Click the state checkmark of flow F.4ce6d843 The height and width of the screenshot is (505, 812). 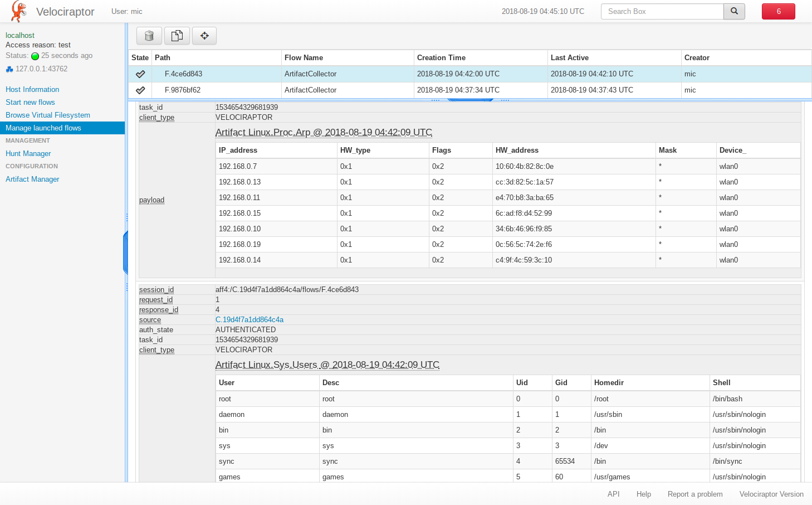tap(140, 74)
